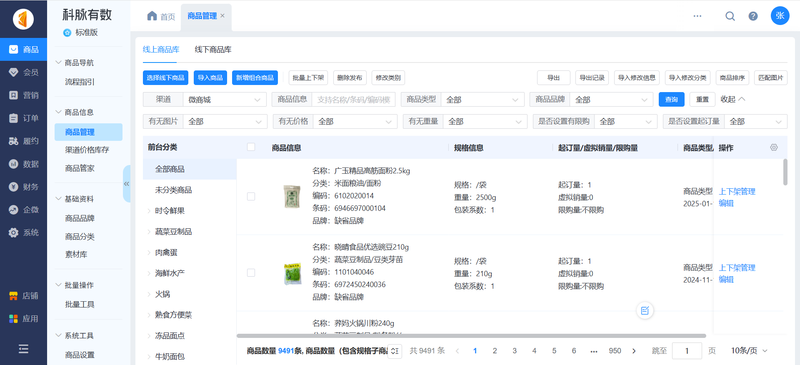This screenshot has width=800, height=365.
Task: Tick the checkbox for 广玉精品高筋面粉2.5kg
Action: pos(251,197)
